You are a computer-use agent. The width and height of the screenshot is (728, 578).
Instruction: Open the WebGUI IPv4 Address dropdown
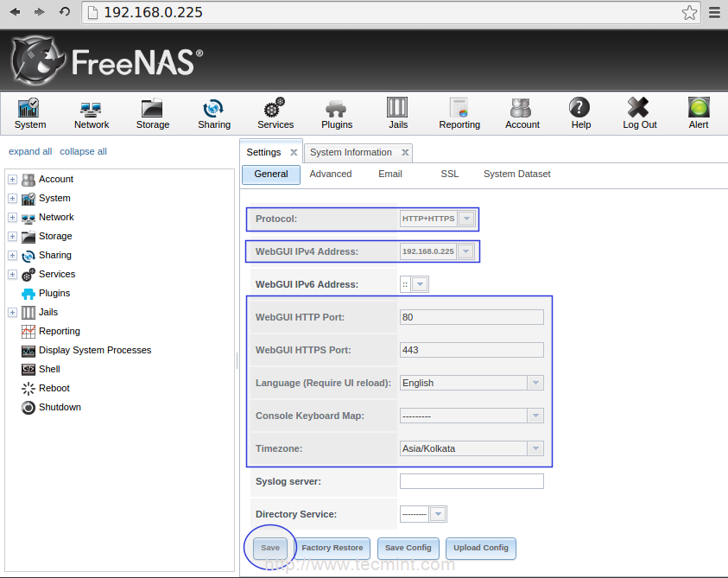465,251
